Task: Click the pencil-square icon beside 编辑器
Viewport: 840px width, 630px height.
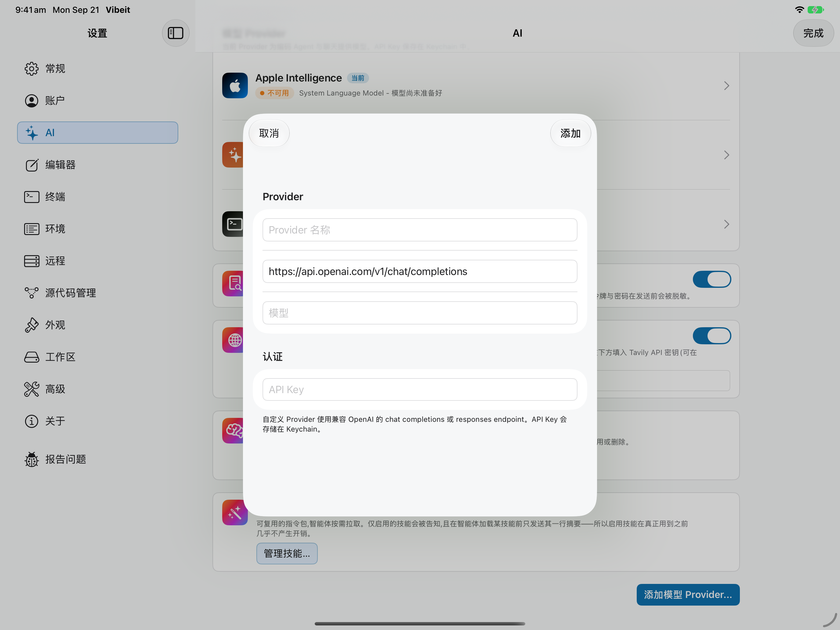Action: [x=31, y=165]
